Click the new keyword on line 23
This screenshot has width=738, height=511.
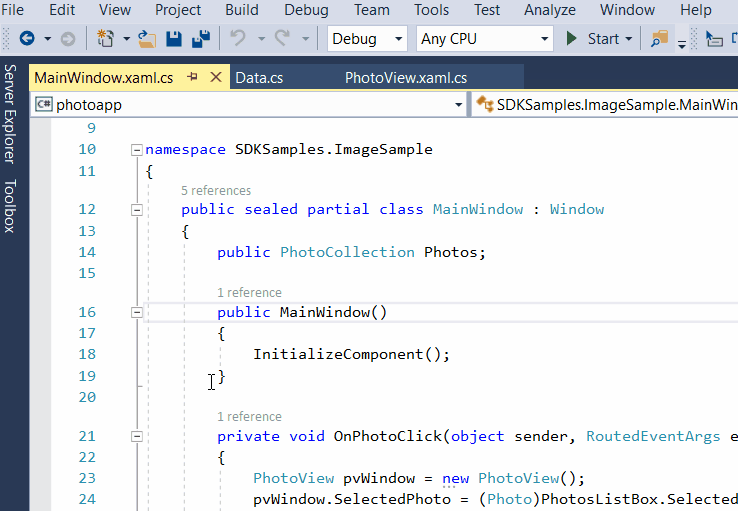click(x=456, y=479)
